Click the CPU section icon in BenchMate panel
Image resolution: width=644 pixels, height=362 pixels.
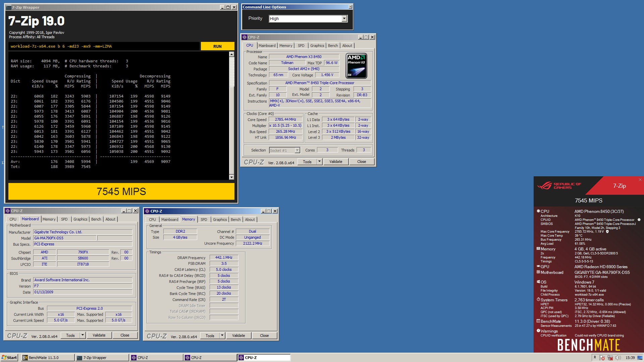(x=538, y=211)
